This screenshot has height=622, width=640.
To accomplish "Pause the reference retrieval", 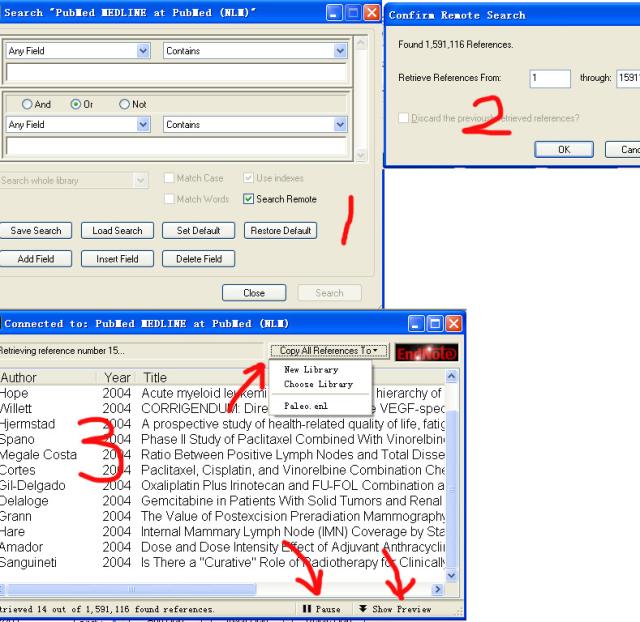I will pos(321,609).
